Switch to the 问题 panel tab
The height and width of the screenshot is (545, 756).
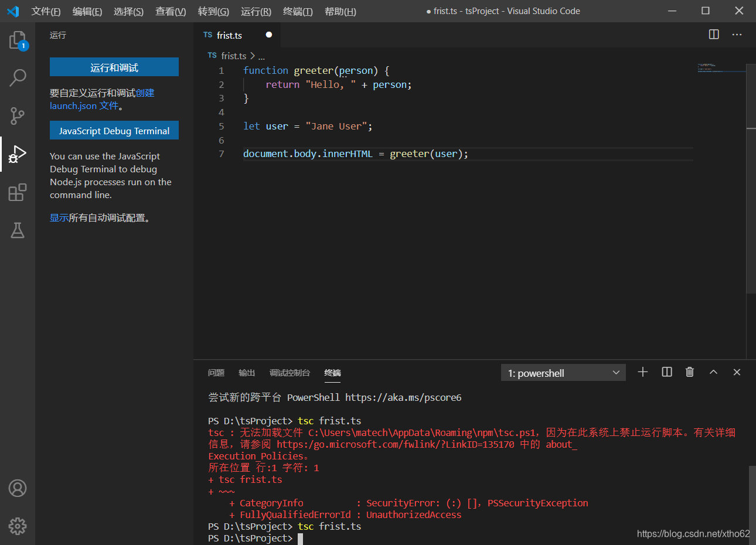(x=216, y=373)
